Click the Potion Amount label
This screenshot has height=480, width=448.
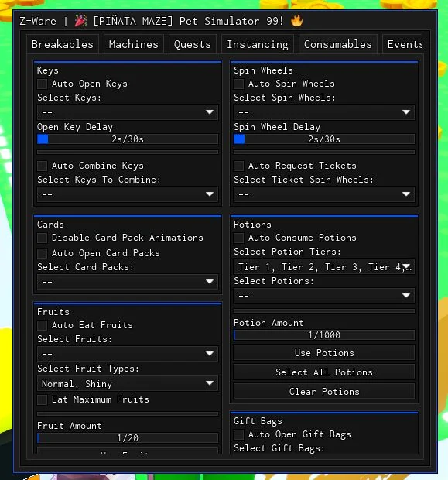(268, 323)
